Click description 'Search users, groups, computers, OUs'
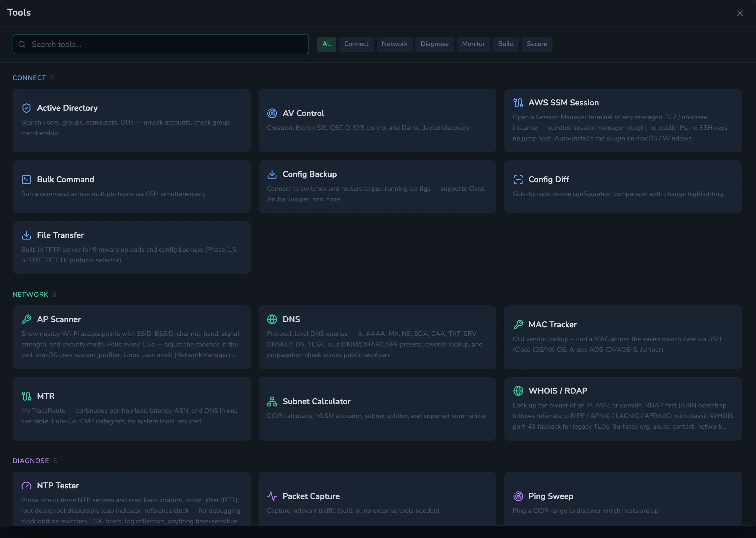The height and width of the screenshot is (538, 756). tap(125, 128)
